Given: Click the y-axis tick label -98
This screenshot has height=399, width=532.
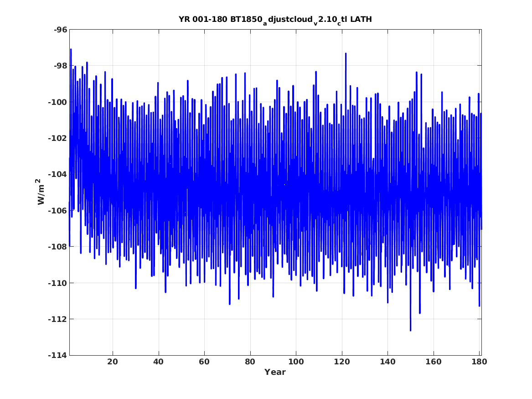Looking at the screenshot, I should [60, 66].
